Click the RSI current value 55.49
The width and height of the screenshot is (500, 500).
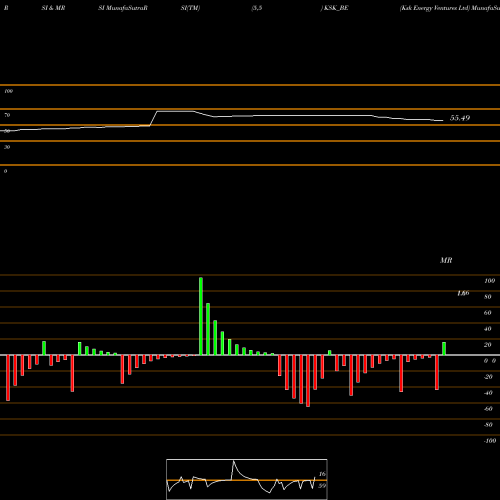460,118
